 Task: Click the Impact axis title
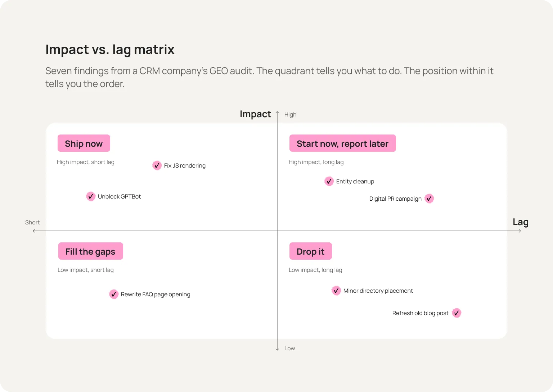click(x=255, y=114)
